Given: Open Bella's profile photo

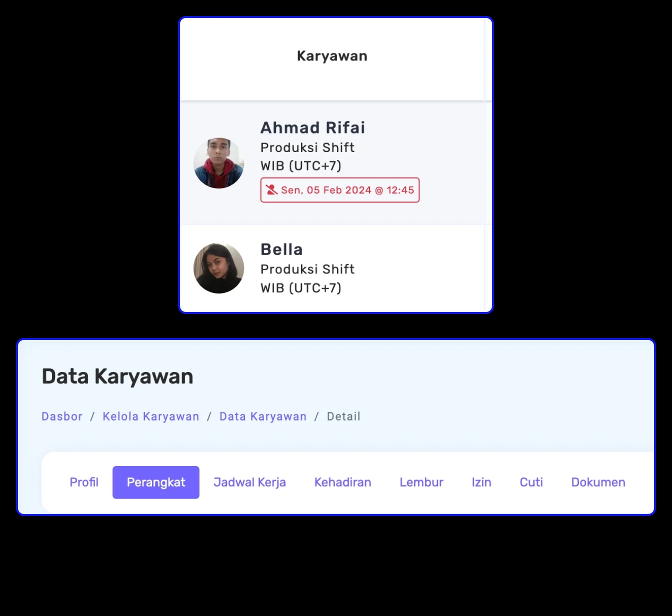Looking at the screenshot, I should [218, 268].
